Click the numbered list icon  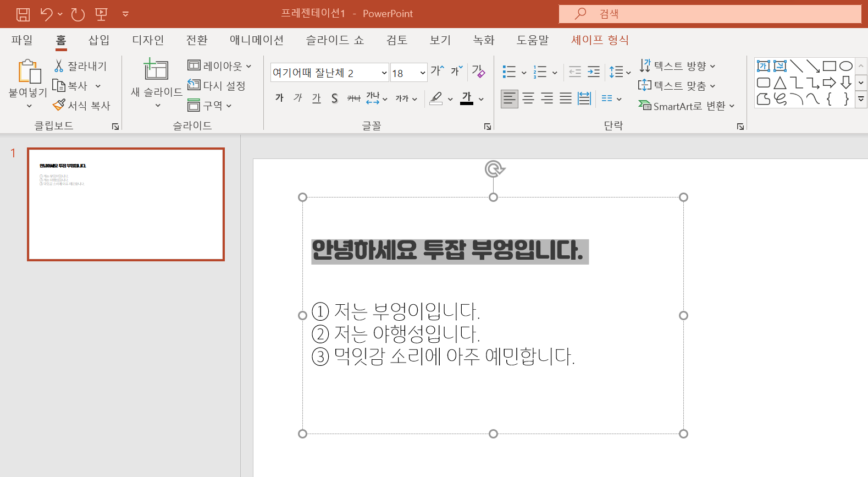pyautogui.click(x=540, y=72)
